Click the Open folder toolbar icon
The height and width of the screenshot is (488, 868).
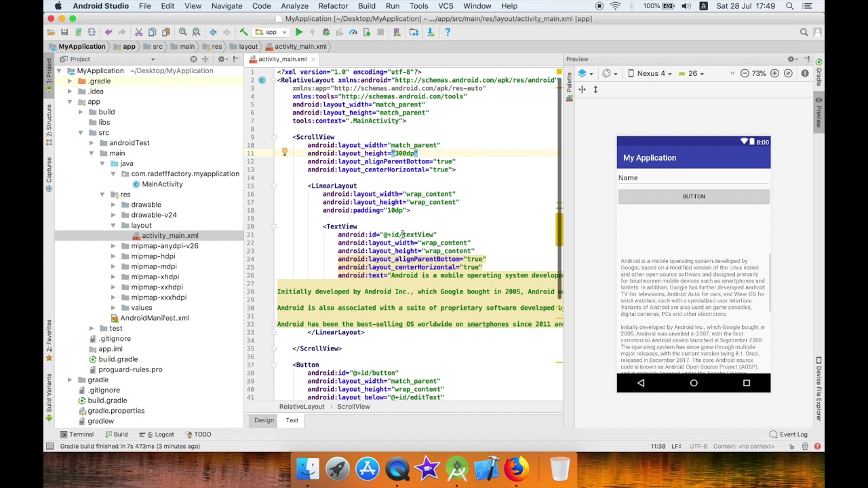click(51, 32)
